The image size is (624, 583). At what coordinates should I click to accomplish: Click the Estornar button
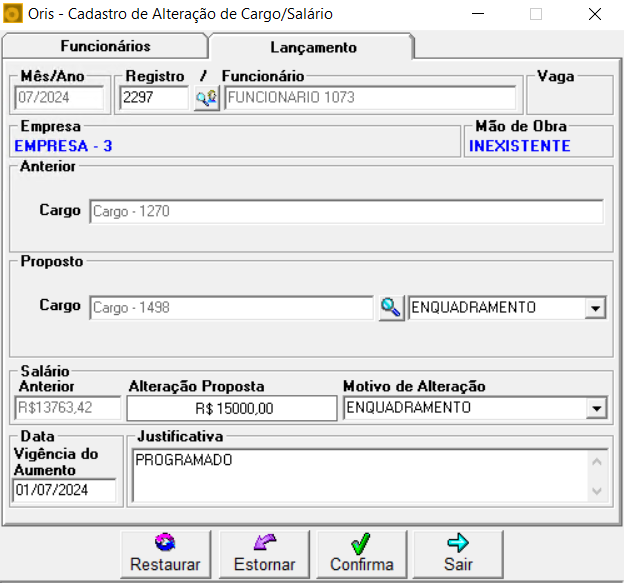[264, 554]
